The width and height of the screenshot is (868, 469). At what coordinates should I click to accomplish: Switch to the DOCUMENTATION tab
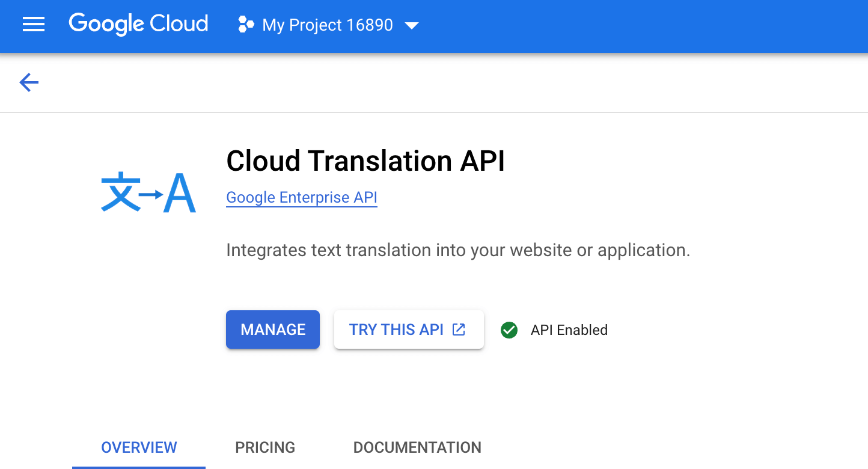pyautogui.click(x=417, y=447)
